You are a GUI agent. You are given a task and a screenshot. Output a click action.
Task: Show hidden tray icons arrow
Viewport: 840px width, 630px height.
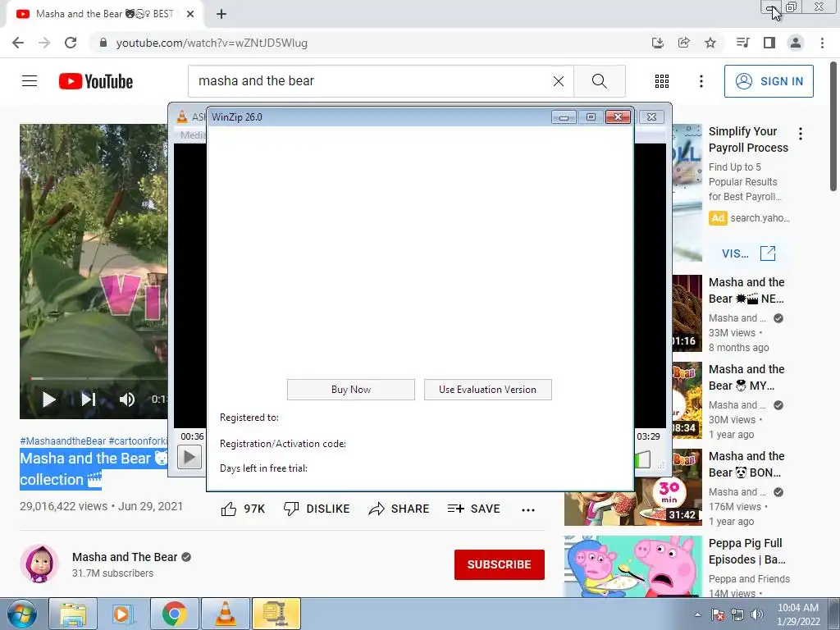coord(697,614)
